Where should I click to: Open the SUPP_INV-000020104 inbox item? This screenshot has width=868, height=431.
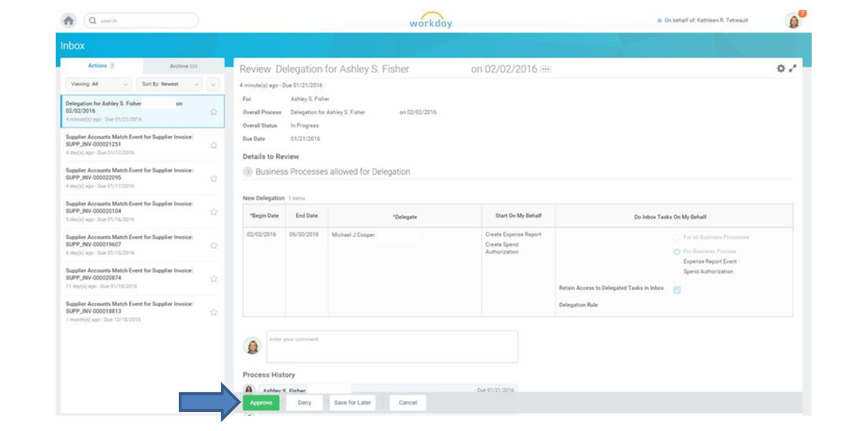143,212
